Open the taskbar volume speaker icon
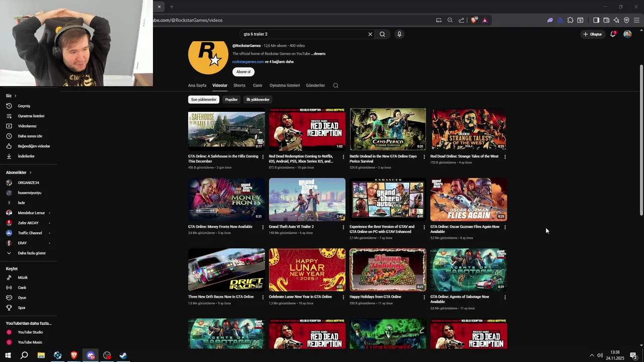 (600, 355)
